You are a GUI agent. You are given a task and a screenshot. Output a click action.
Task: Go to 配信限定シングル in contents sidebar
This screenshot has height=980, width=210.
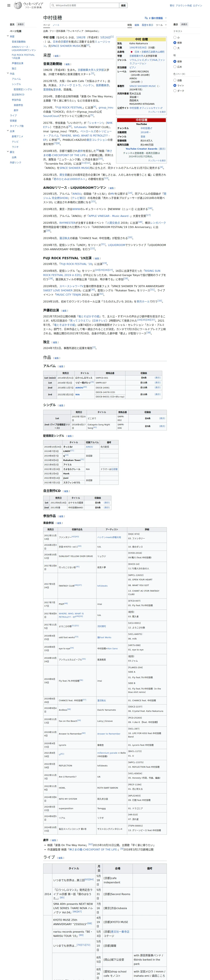(23, 89)
